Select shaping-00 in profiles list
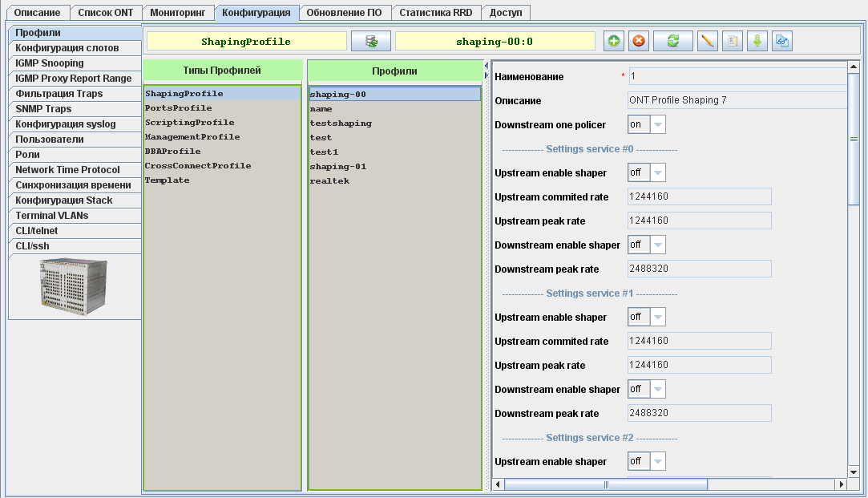The image size is (868, 498). coord(394,94)
